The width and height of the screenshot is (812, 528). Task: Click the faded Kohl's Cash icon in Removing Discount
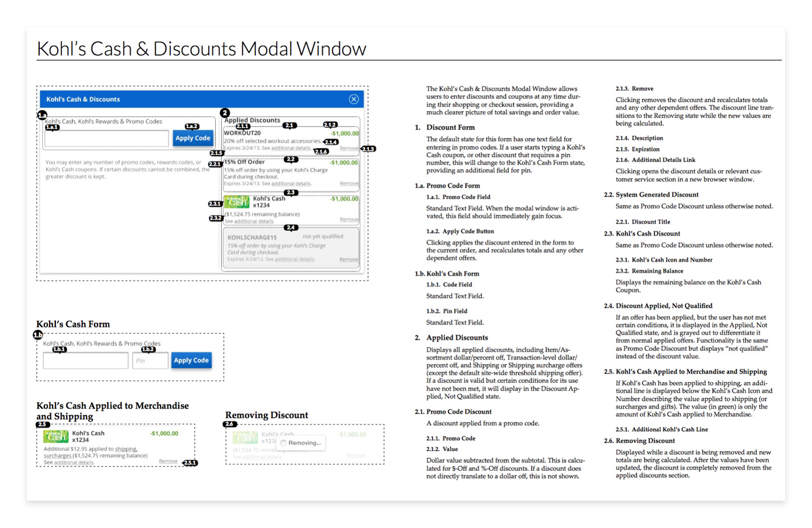click(245, 437)
